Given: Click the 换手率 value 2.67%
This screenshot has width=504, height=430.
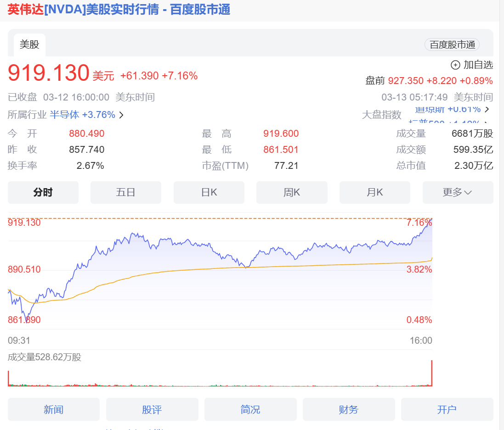Looking at the screenshot, I should 91,166.
